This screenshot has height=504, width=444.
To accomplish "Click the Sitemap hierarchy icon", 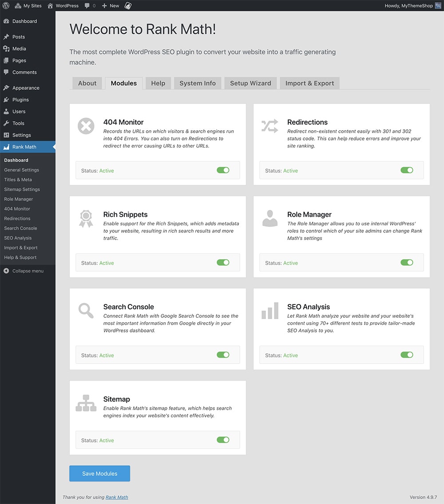I will [x=86, y=403].
